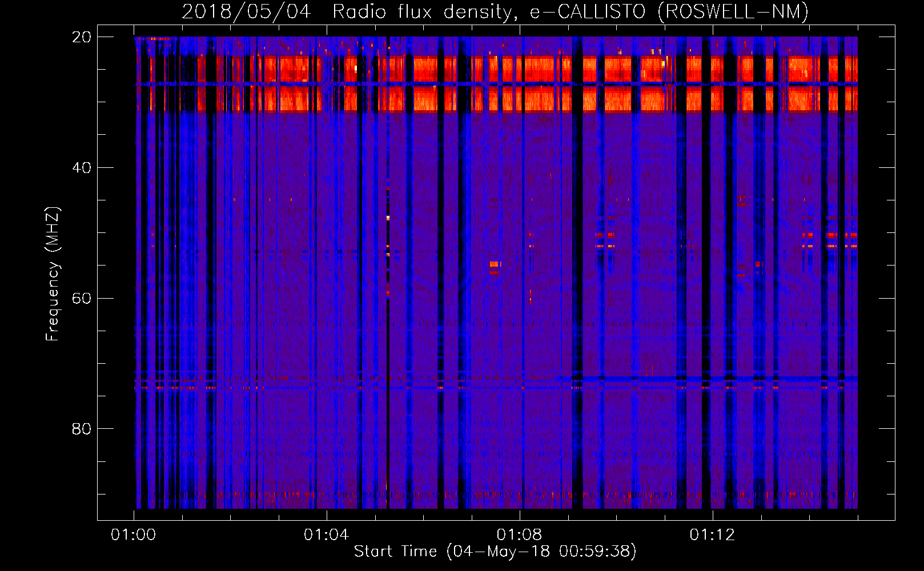Select the '80' frequency tick label
The height and width of the screenshot is (571, 924).
pyautogui.click(x=82, y=429)
